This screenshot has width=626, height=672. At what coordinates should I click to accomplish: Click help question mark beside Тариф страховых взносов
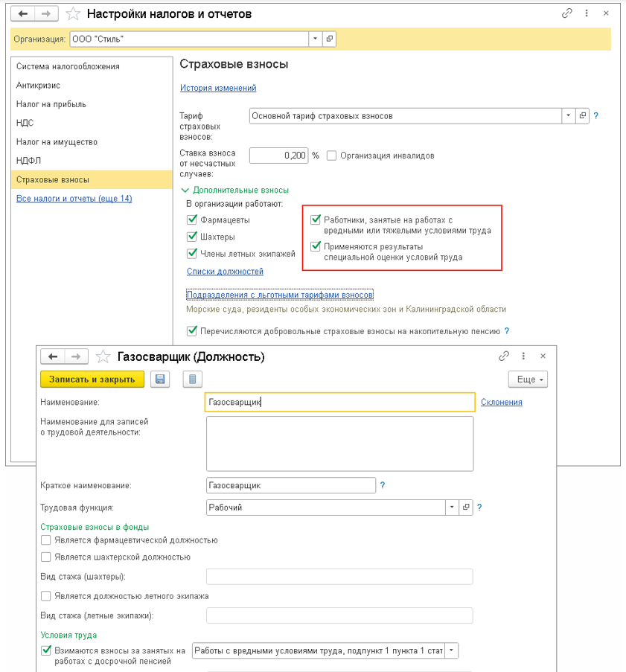pyautogui.click(x=595, y=116)
